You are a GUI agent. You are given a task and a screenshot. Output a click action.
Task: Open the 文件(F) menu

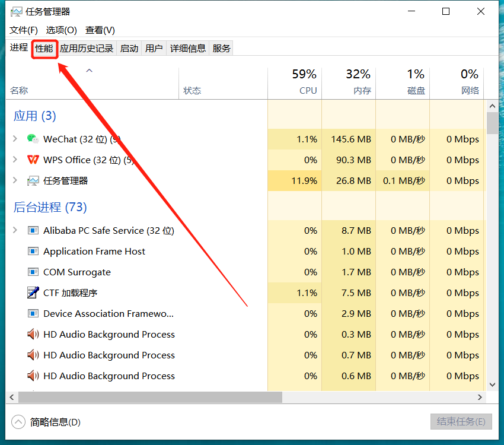tap(24, 30)
